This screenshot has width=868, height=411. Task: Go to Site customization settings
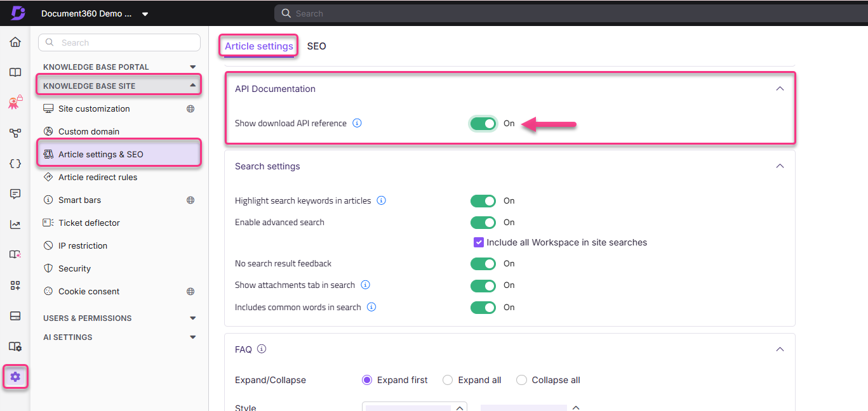(94, 109)
